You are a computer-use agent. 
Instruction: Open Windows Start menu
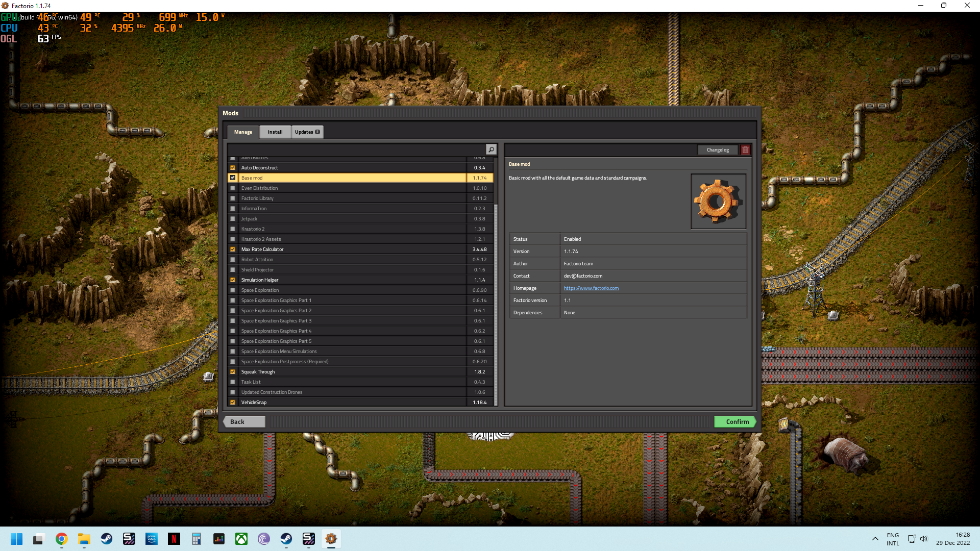pos(16,539)
